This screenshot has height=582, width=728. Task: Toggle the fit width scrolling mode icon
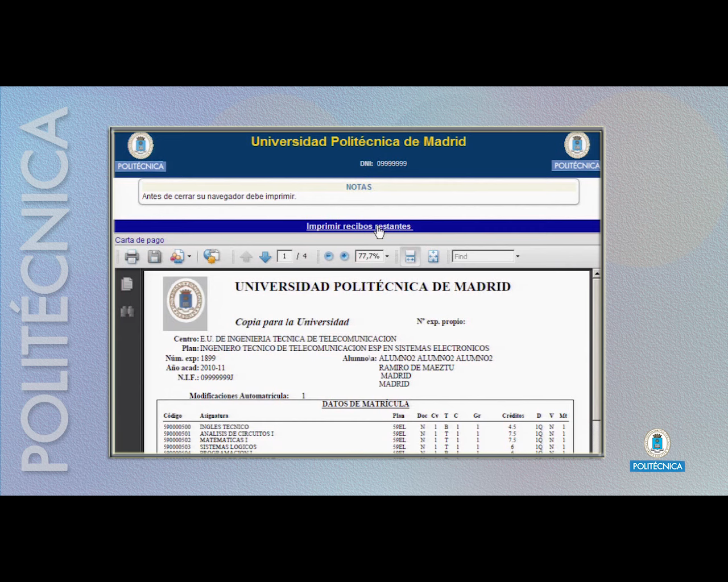[x=410, y=256]
